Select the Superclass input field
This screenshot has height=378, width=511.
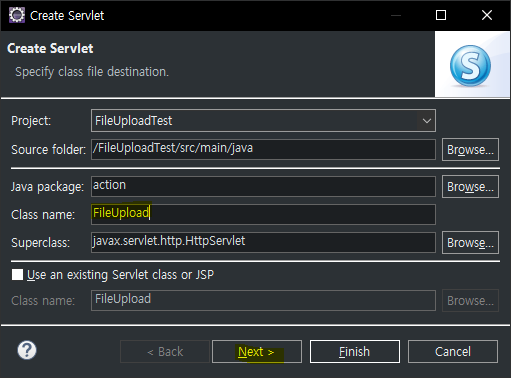coord(263,242)
